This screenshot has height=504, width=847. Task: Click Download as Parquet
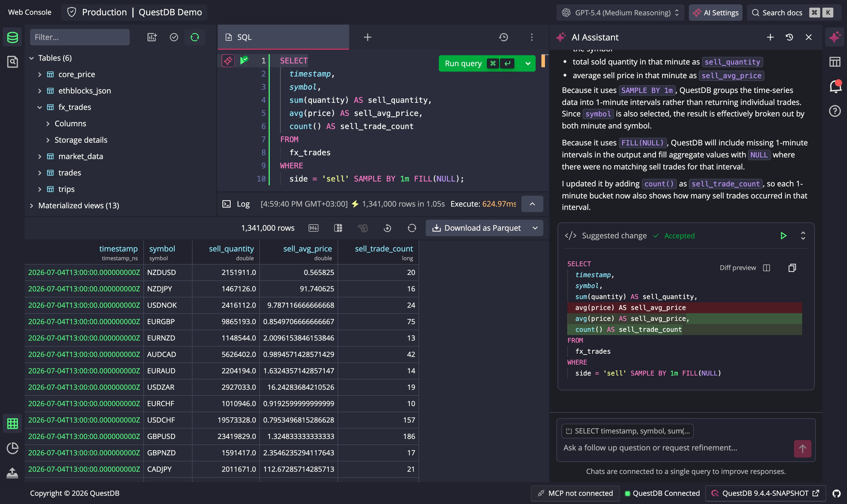click(x=477, y=228)
